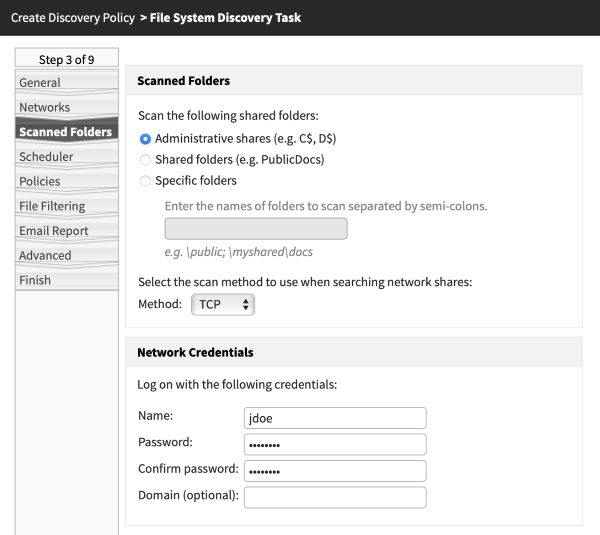Select Administrative shares radio option
The image size is (600, 535).
point(146,138)
